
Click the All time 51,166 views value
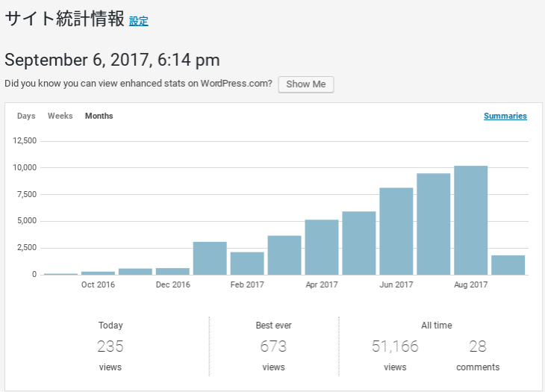click(395, 346)
